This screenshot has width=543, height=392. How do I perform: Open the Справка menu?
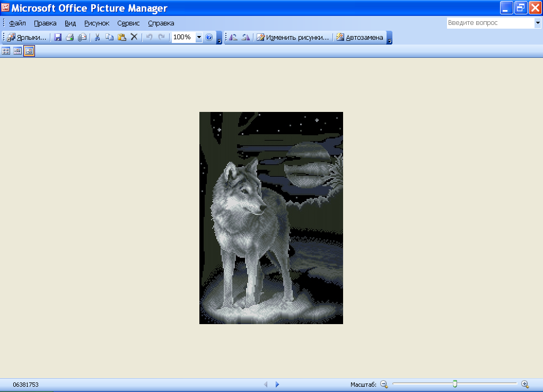(161, 23)
